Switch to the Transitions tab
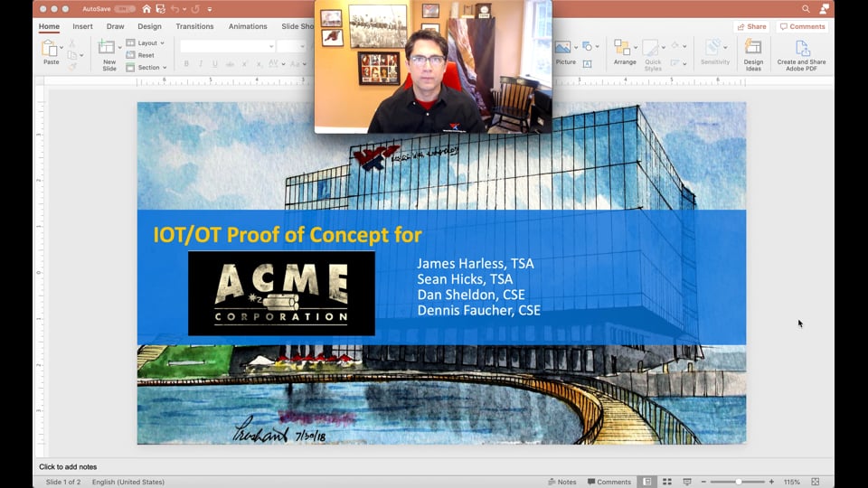This screenshot has width=868, height=488. click(x=194, y=26)
